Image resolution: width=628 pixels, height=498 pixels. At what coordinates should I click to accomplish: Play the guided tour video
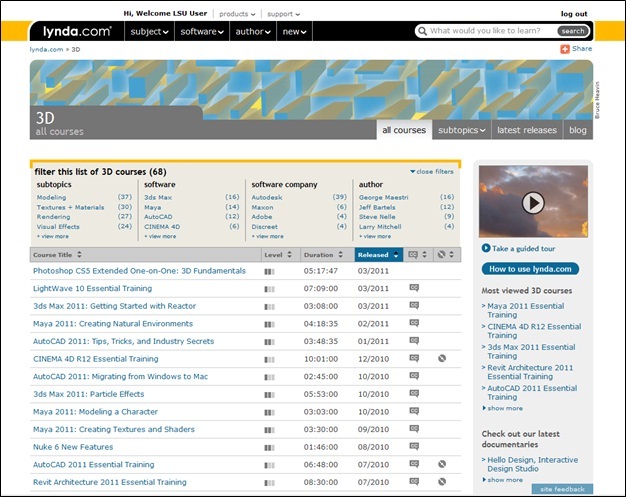tap(533, 203)
